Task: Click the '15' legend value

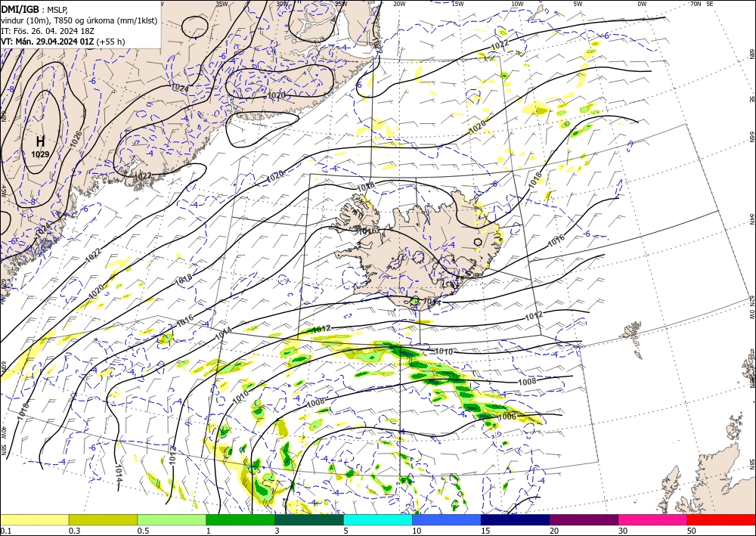Action: pyautogui.click(x=485, y=531)
